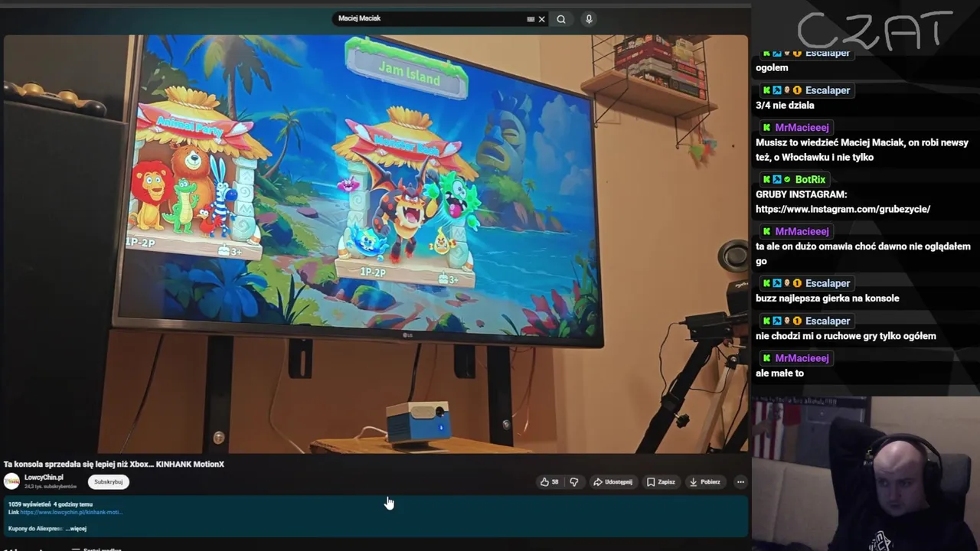This screenshot has width=980, height=551.
Task: Click MrMacieeej on 'Musisz to wiedzieć' message
Action: pos(802,128)
